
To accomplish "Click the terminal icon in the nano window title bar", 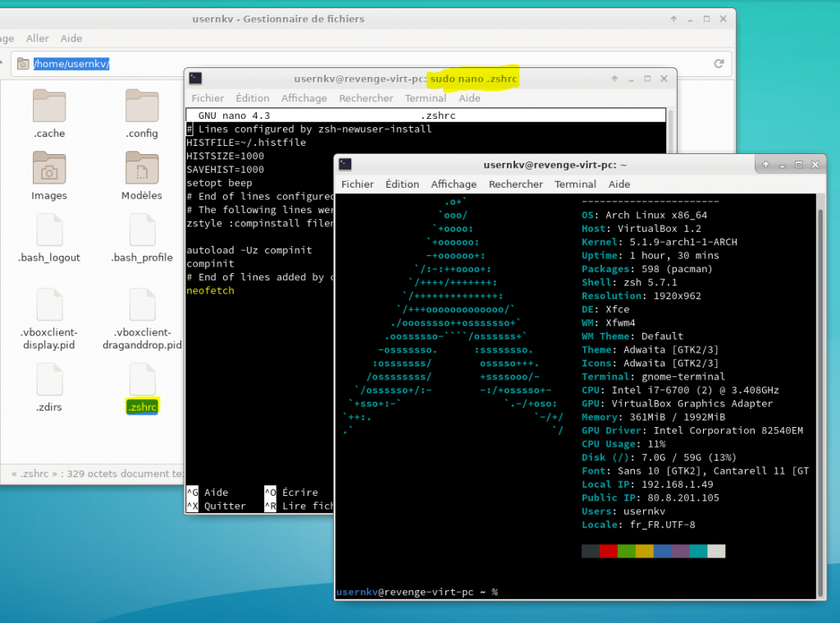I will [x=195, y=79].
